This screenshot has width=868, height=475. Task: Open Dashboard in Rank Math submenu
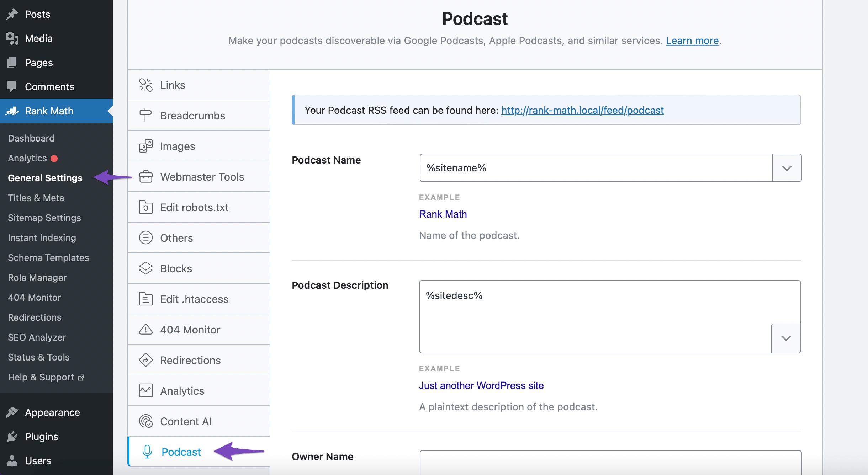(31, 138)
